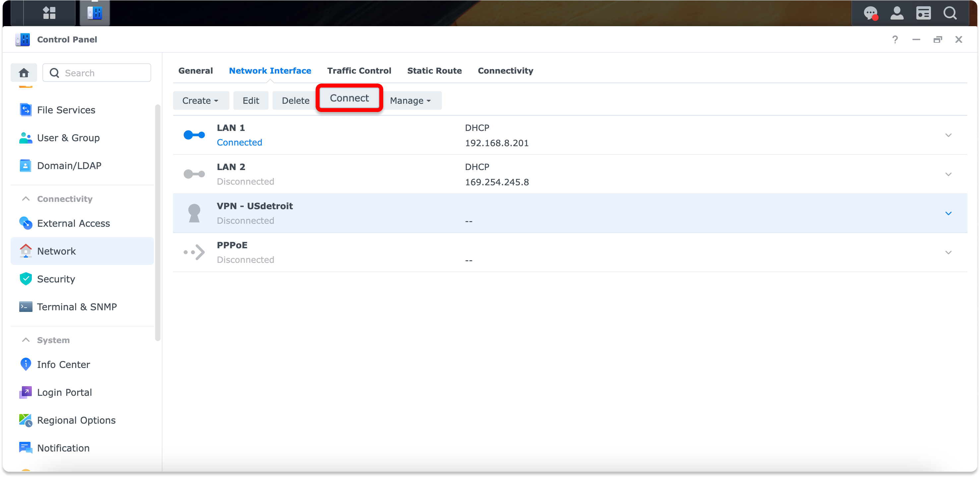The width and height of the screenshot is (980, 477).
Task: Expand the PPPoE row chevron
Action: pyautogui.click(x=948, y=252)
